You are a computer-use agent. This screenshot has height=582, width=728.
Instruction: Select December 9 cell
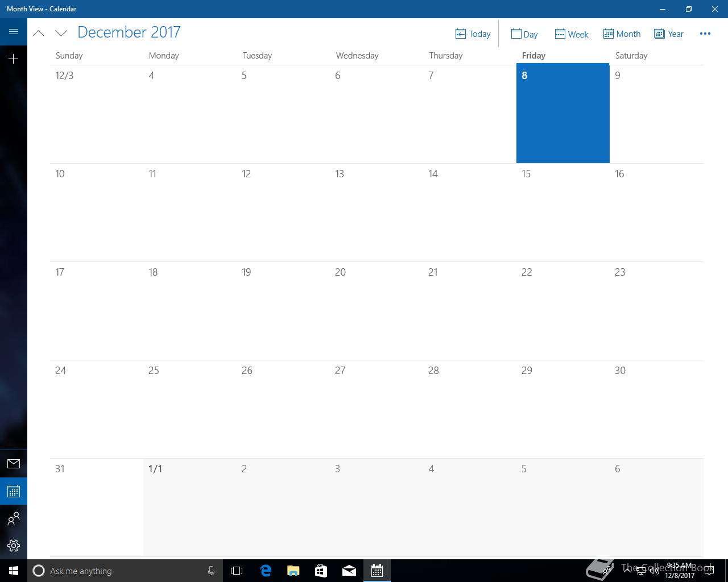(656, 114)
